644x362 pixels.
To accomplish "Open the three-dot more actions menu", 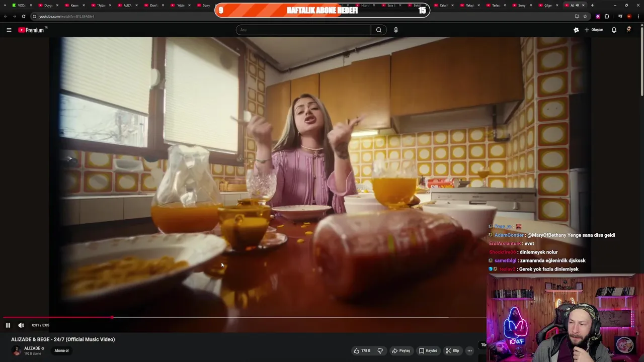I will click(x=469, y=350).
